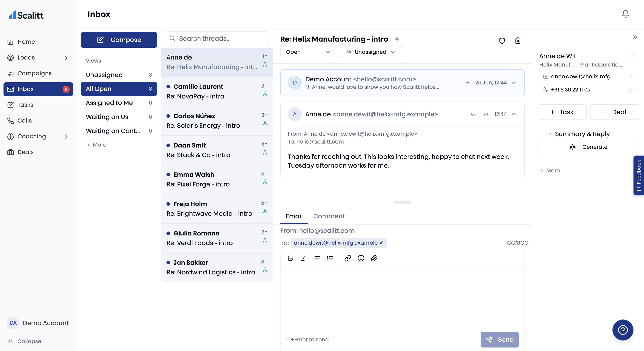Add a Deal for contact
The image size is (644, 351).
614,112
